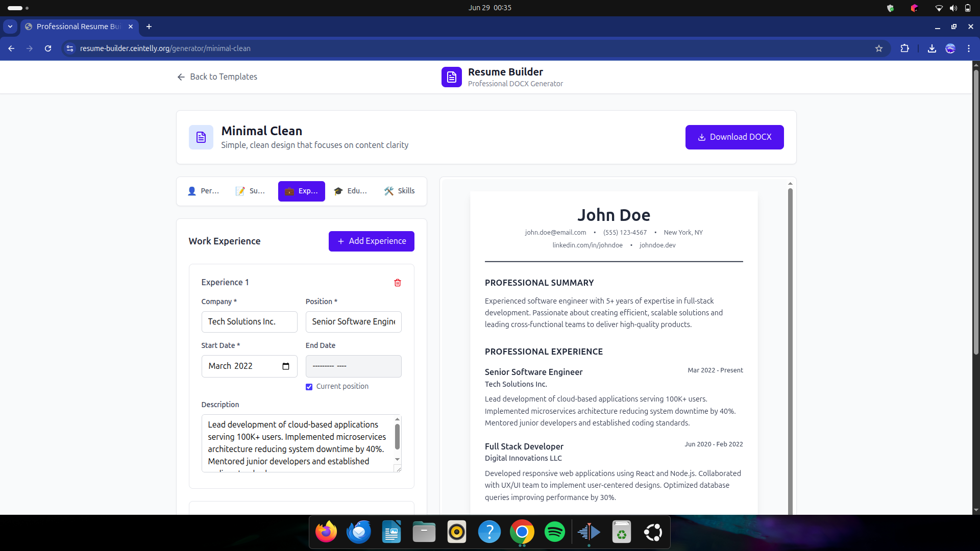Delete Experience 1 with trash icon
980x551 pixels.
398,283
